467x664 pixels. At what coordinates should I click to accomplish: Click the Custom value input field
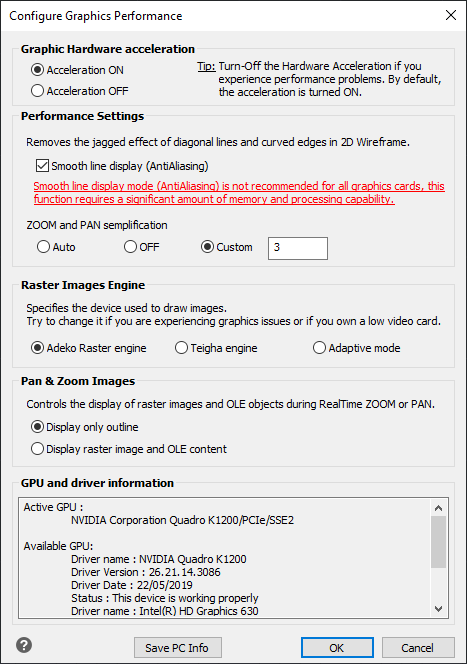coord(298,248)
